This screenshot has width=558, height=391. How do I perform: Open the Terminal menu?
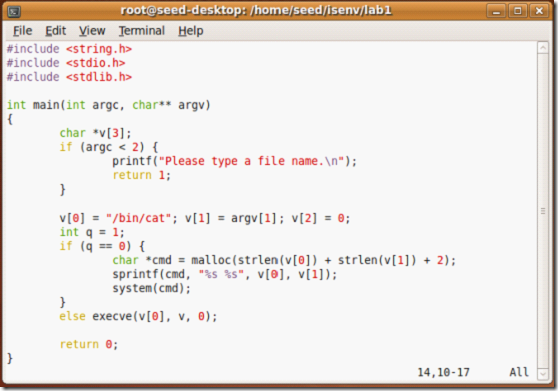tap(142, 31)
